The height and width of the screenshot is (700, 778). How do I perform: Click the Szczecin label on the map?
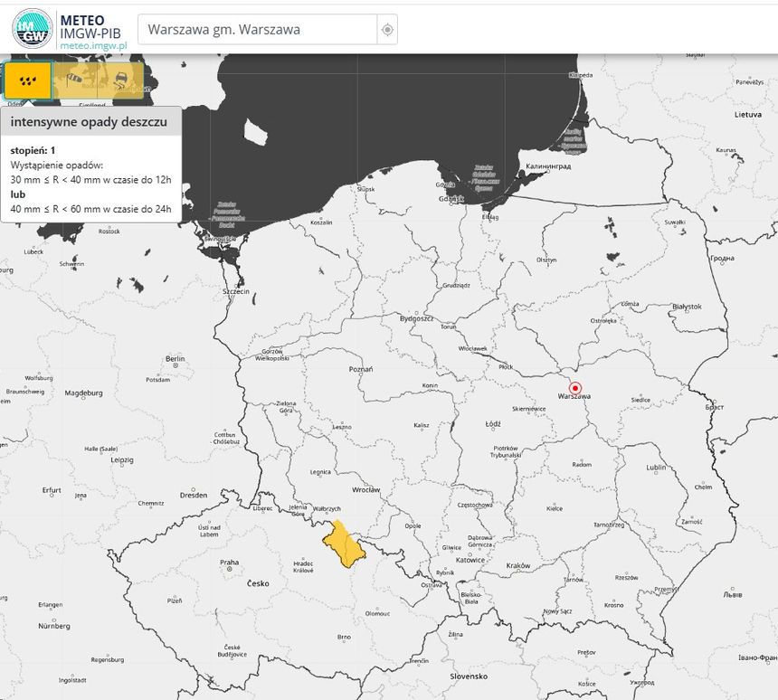(236, 291)
